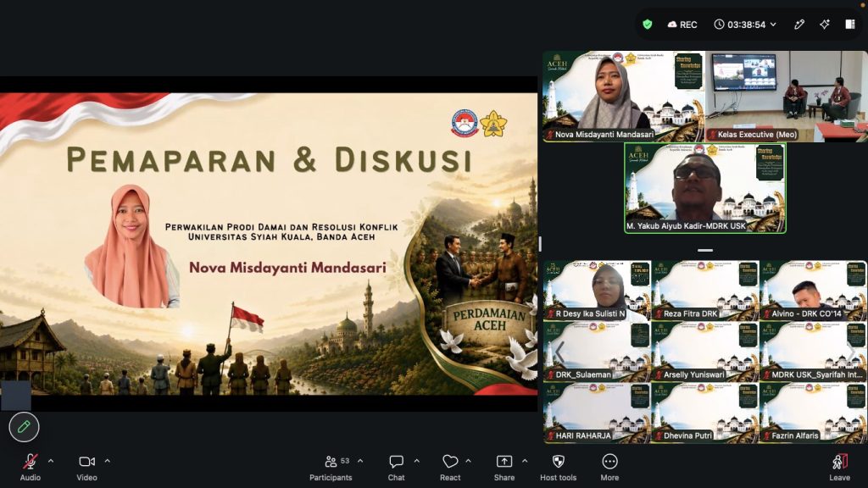The image size is (868, 488).
Task: Select Nova Misdayanti Mandasari video tile
Action: coord(624,97)
